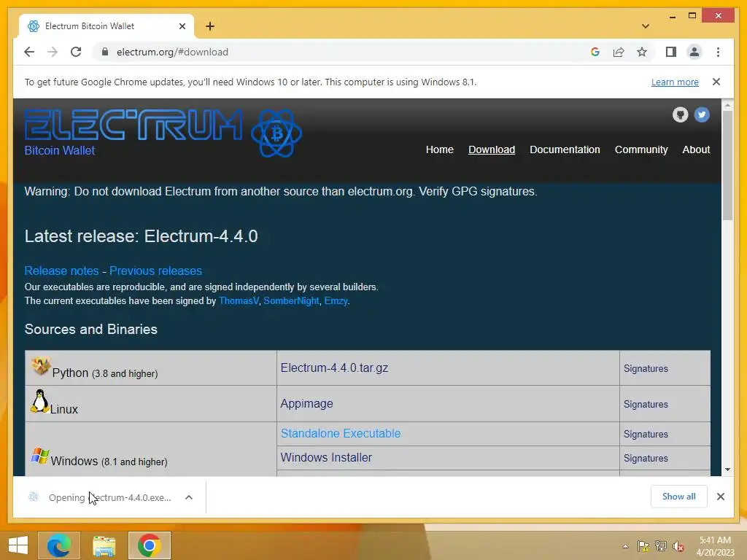The image size is (747, 560).
Task: Open Action Center flag tray icon
Action: [643, 546]
